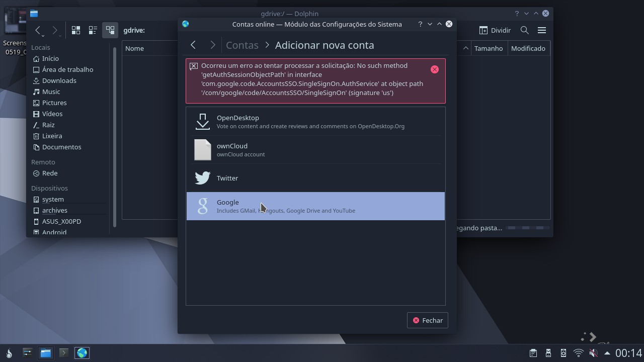Open Dolphin hamburger menu

pyautogui.click(x=542, y=30)
